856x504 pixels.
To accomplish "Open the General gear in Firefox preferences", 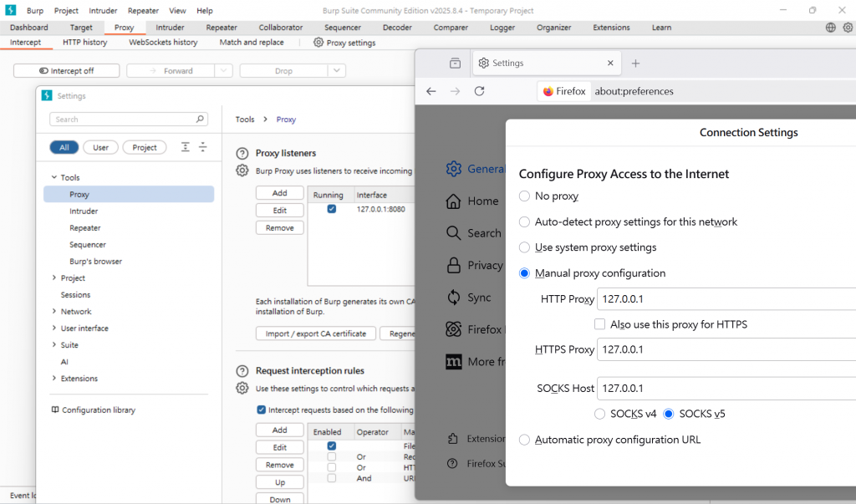I will point(454,169).
